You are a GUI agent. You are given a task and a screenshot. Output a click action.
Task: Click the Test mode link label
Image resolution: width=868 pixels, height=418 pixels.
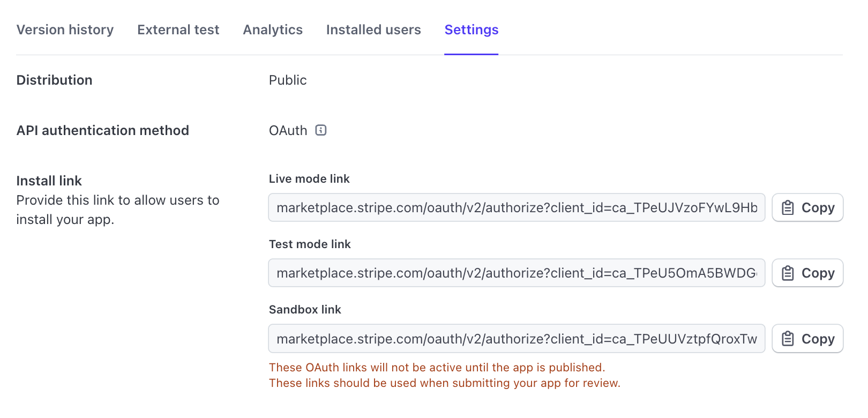click(310, 244)
